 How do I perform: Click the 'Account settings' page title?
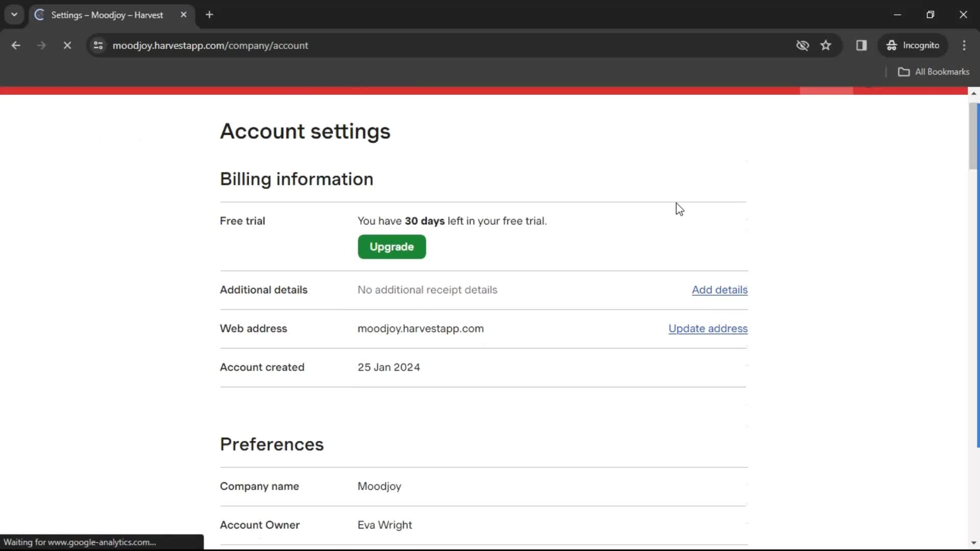click(x=305, y=131)
